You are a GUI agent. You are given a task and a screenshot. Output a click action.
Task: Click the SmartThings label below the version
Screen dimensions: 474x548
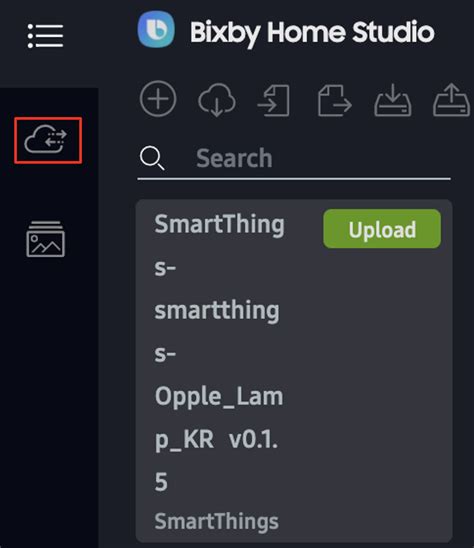216,521
